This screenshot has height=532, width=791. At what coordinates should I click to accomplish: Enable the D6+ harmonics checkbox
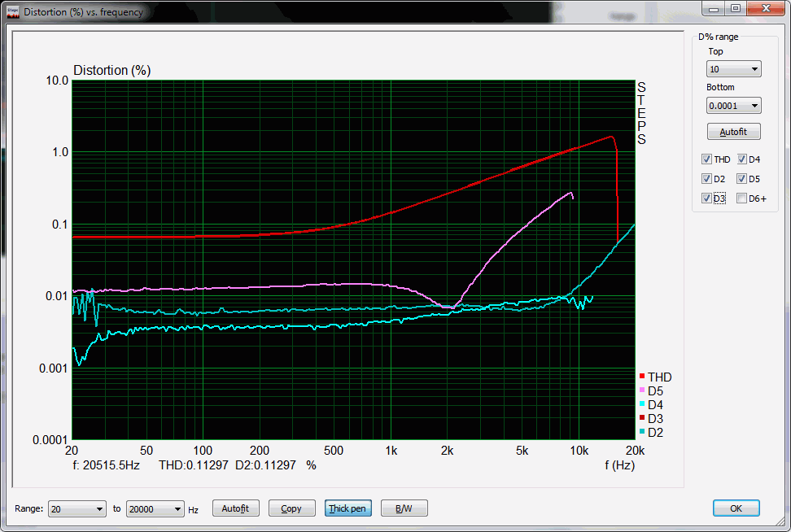coord(741,198)
